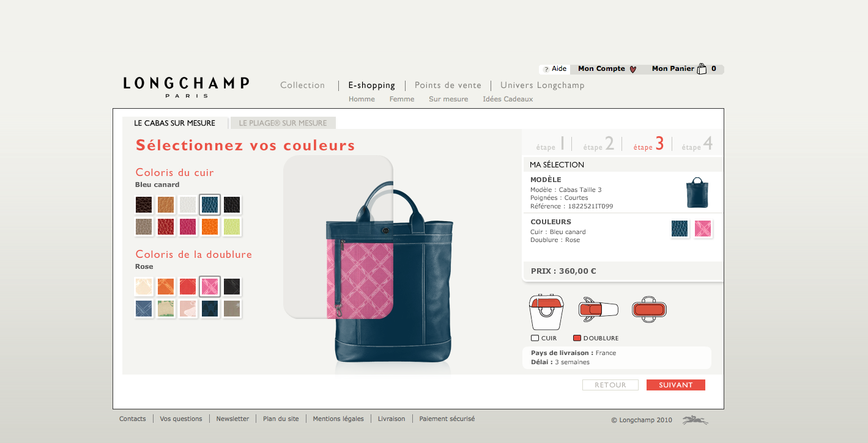Select the side-view bag diagram icon
This screenshot has width=868, height=443.
[598, 309]
